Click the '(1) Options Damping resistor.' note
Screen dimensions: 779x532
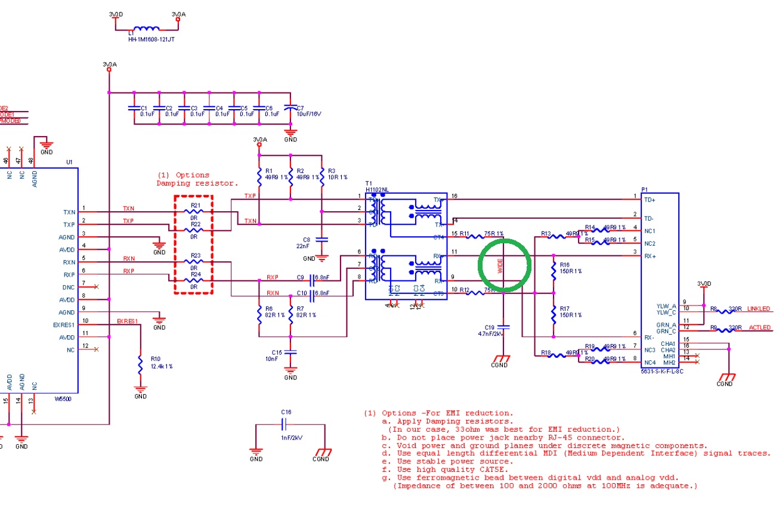pyautogui.click(x=197, y=179)
